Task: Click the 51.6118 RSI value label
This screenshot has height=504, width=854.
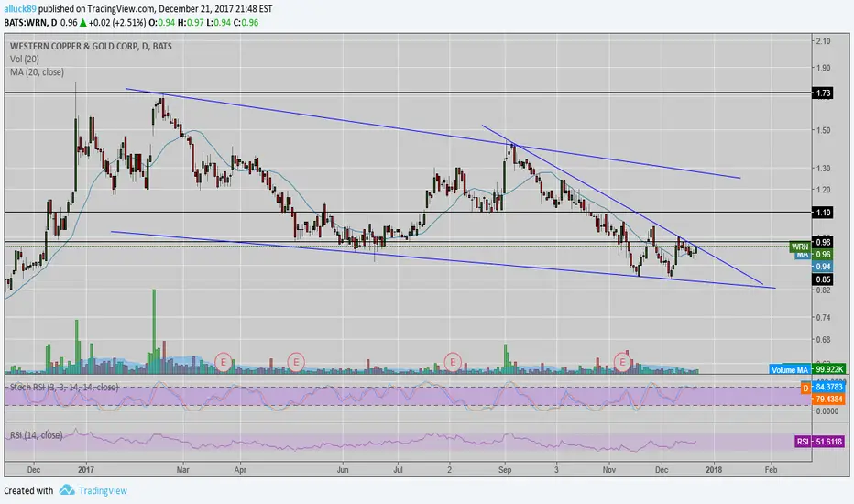Action: pos(828,442)
